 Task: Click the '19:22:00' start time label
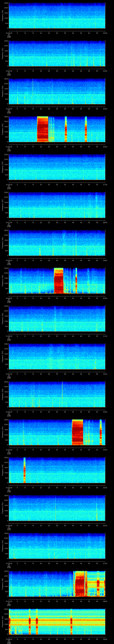coord(9,33)
